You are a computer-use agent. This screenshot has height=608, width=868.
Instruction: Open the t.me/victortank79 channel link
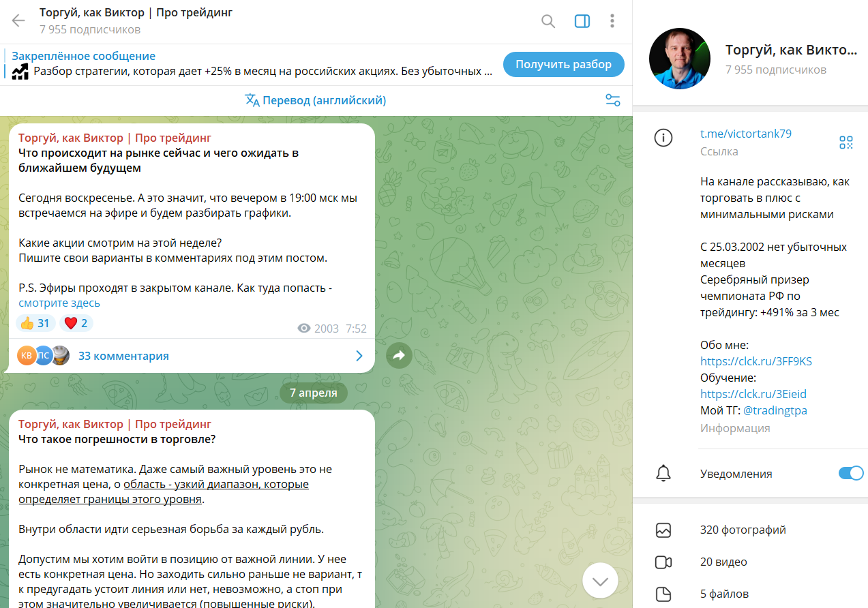746,134
